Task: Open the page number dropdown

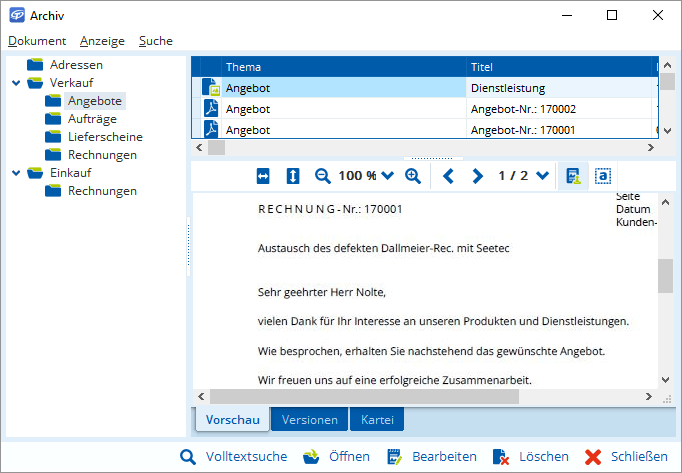Action: tap(543, 176)
